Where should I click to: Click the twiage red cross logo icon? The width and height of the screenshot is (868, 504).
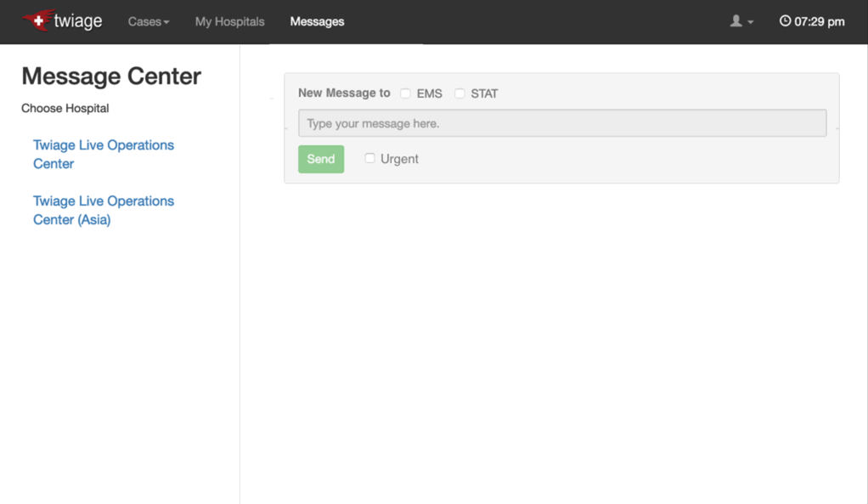point(37,21)
